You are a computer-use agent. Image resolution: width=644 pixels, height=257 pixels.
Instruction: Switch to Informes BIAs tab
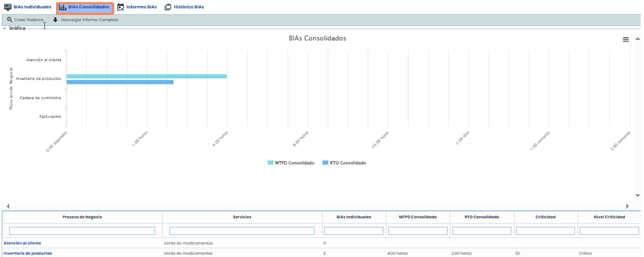coord(141,7)
